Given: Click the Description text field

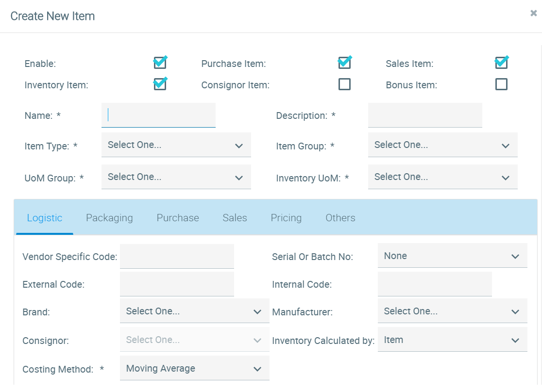Looking at the screenshot, I should (x=425, y=115).
